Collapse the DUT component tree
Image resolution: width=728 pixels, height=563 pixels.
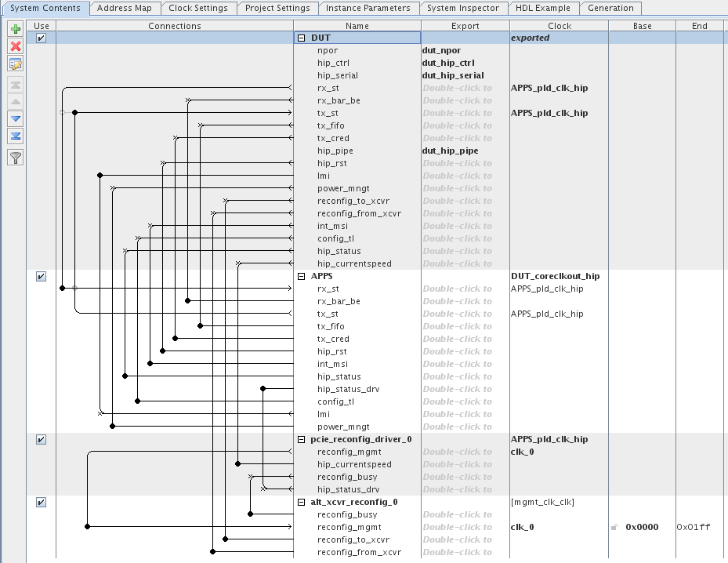(x=301, y=38)
